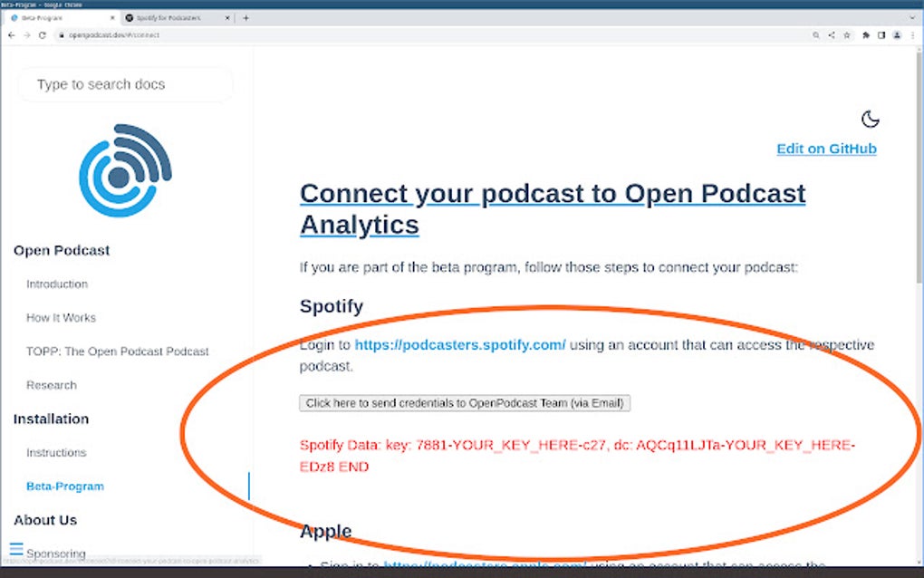Viewport: 924px width, 578px height.
Task: Open the podcasters.spotify.com link
Action: (459, 344)
